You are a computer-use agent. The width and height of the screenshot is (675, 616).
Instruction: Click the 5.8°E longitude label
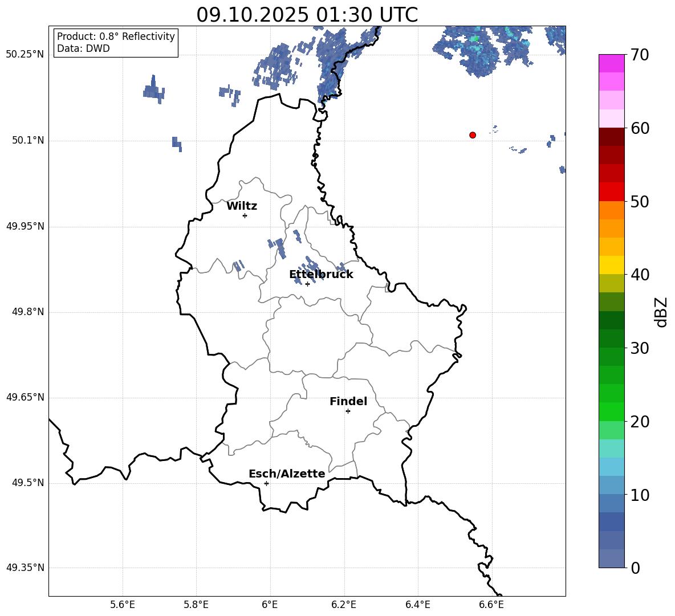coord(196,605)
